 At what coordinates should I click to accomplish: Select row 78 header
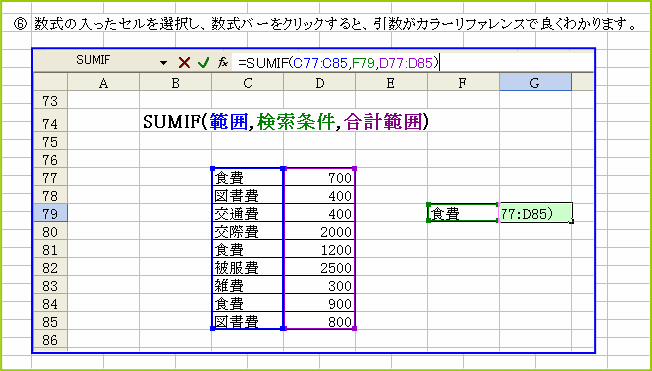(x=50, y=195)
